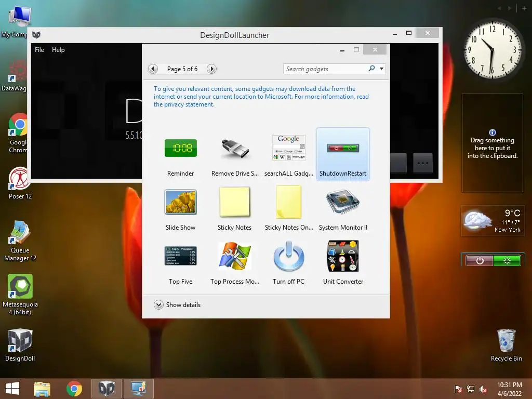
Task: Select the Sticky Notes Online gadget icon
Action: pyautogui.click(x=289, y=202)
